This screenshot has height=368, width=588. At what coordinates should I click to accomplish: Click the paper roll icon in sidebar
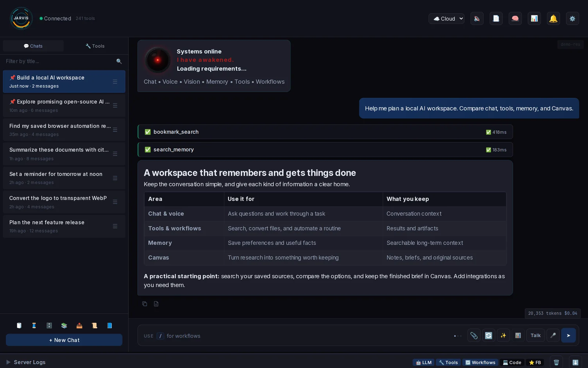point(19,325)
